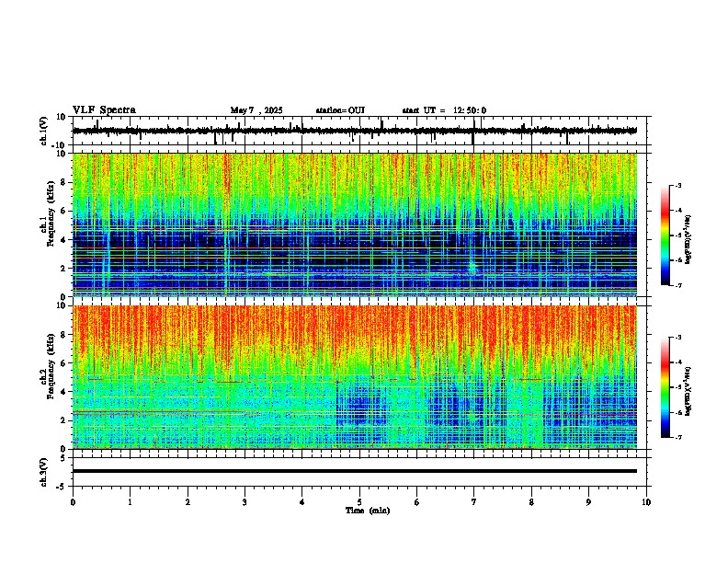Click the "4" kHz tick on ch.1 frequency axis
Screen dimensions: 728x563
click(64, 240)
